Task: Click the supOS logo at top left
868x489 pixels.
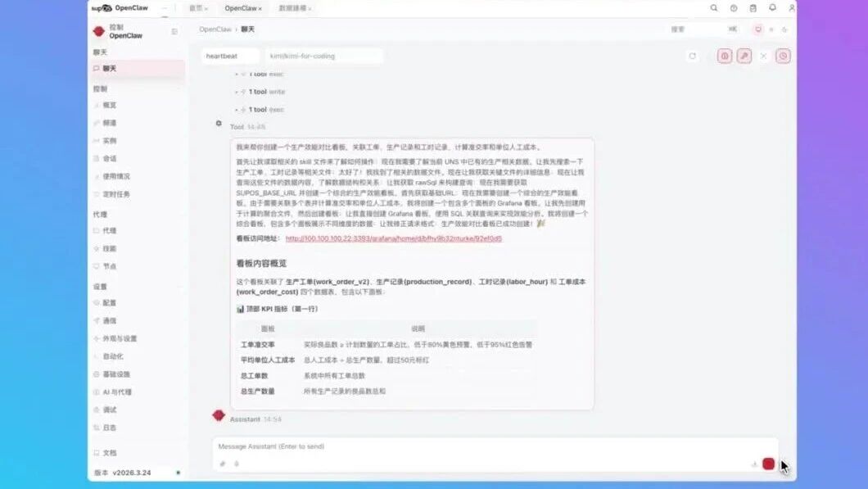Action: tap(102, 8)
